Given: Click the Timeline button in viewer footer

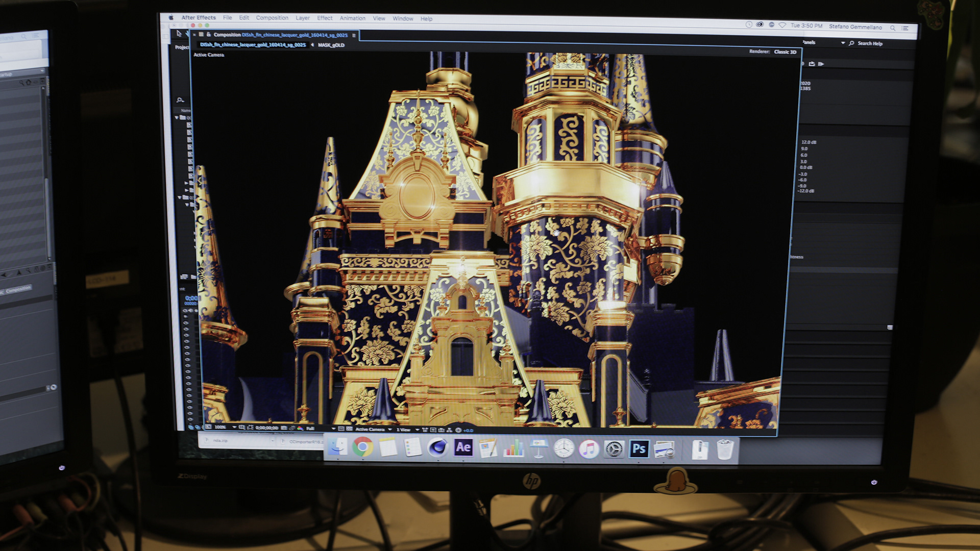Looking at the screenshot, I should pos(441,430).
